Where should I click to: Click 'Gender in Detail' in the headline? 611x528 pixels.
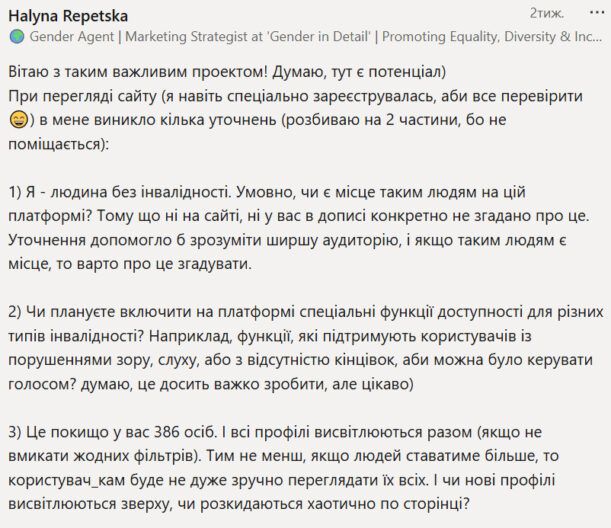pyautogui.click(x=319, y=37)
